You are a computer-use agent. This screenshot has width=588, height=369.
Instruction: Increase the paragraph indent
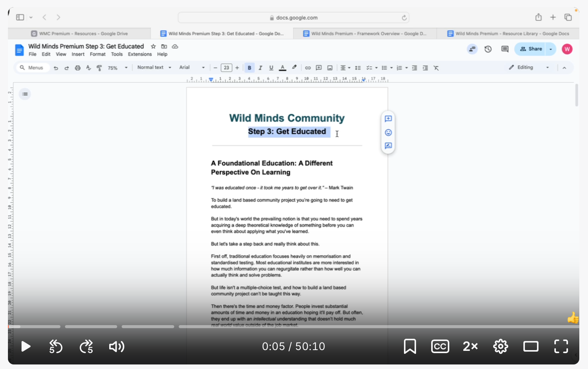tap(425, 68)
